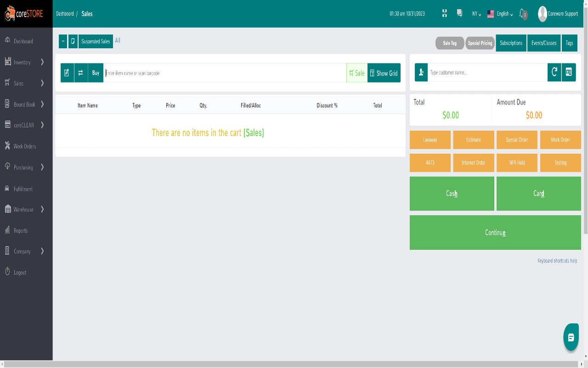The width and height of the screenshot is (588, 368).
Task: Click the swap arrows icon beside Buy
Action: point(81,73)
